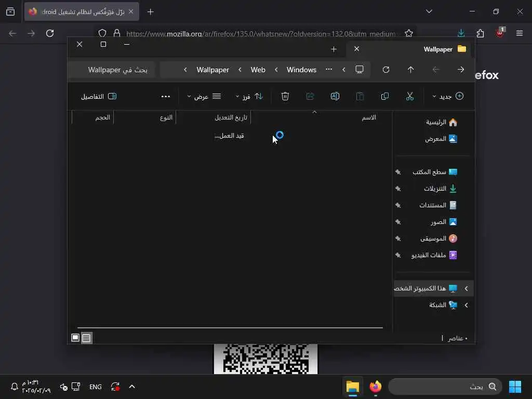The height and width of the screenshot is (399, 532).
Task: Add a new Explorer tab
Action: pos(334,49)
